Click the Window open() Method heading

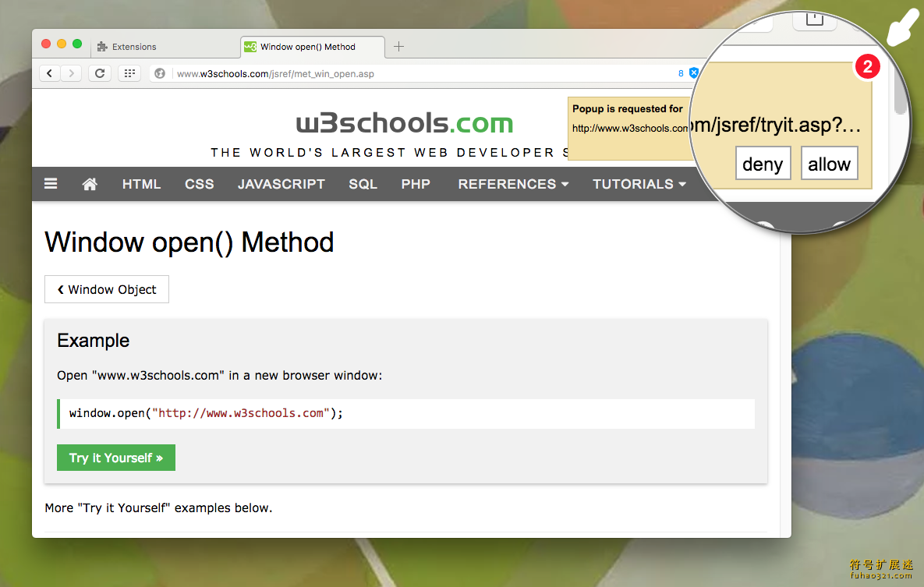coord(189,242)
